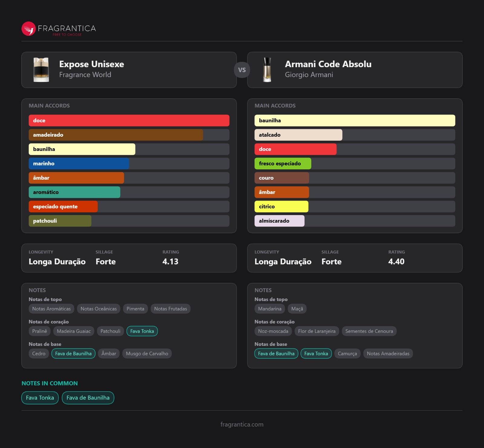Image resolution: width=484 pixels, height=448 pixels.
Task: Click the Expose Unisexe perfume title
Action: 91,64
